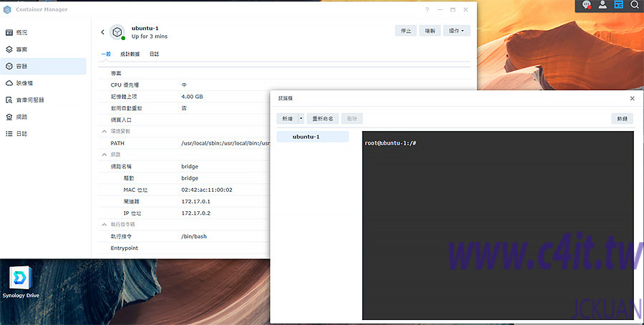Open the 操作 action dropdown
Viewport: 644px width, 325px height.
pos(457,31)
